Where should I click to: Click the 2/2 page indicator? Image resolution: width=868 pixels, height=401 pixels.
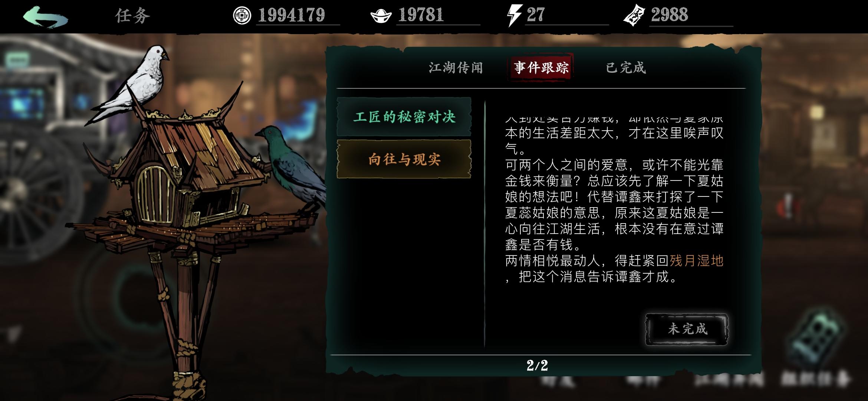tap(537, 366)
